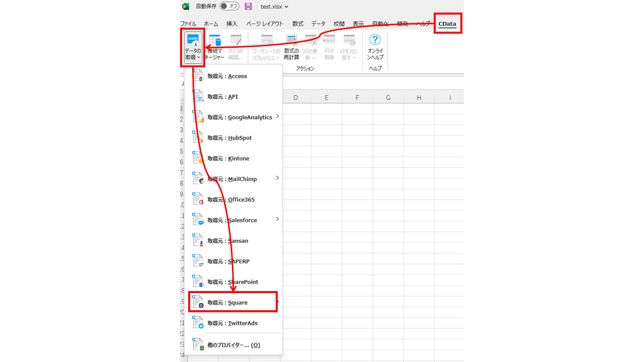Screen dimensions: 644x362
Task: Expand the MailChimp submenu
Action: (x=277, y=178)
